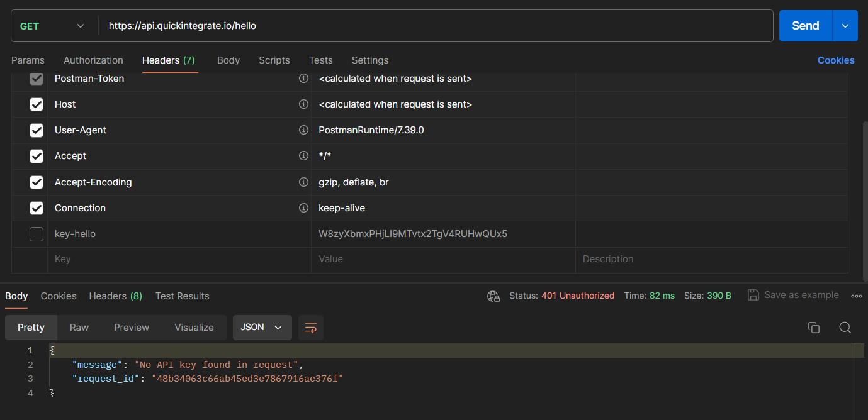Click the Connection header info icon
Viewport: 868px width, 420px height.
click(x=303, y=208)
